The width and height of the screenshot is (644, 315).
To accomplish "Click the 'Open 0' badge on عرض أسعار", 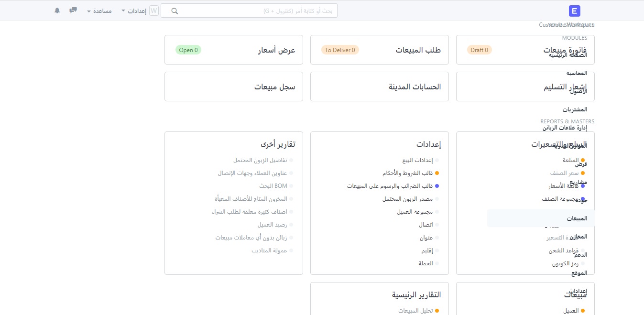I will click(188, 49).
